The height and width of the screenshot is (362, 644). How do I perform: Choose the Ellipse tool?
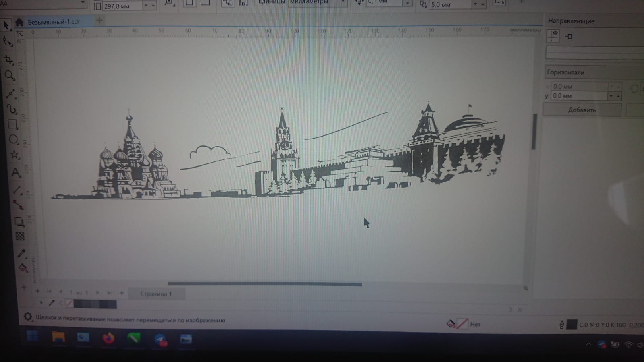click(x=13, y=140)
